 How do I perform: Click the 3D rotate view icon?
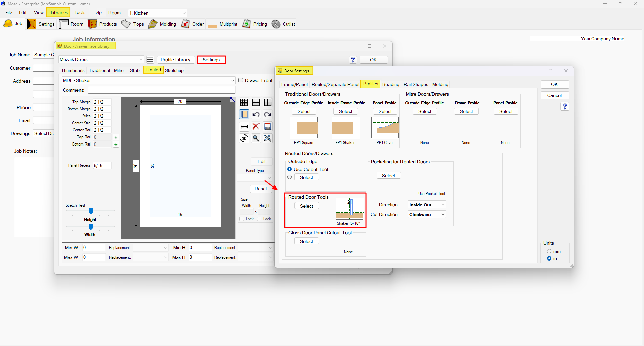244,138
